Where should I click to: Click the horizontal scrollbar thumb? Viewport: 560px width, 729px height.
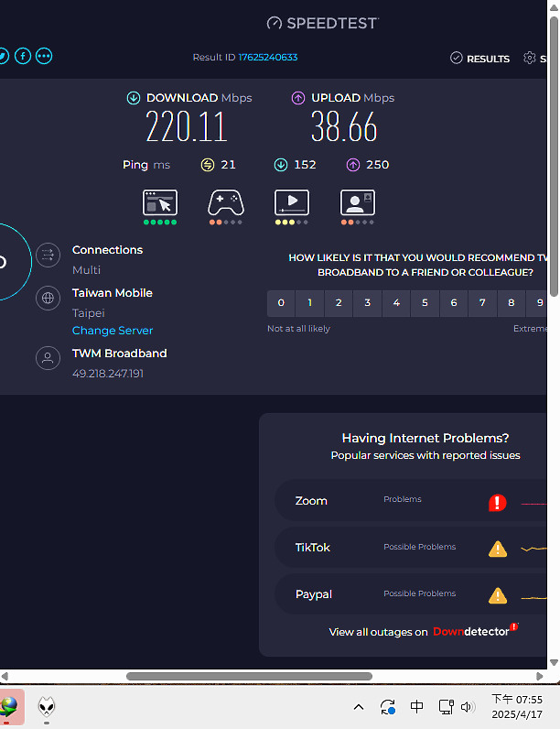[250, 676]
